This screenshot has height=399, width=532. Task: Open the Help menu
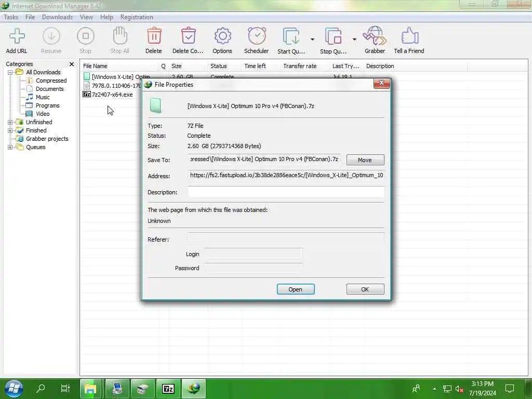coord(107,17)
